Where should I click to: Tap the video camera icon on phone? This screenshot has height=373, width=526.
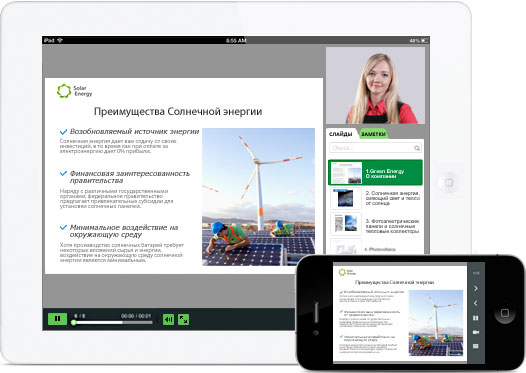pyautogui.click(x=476, y=332)
